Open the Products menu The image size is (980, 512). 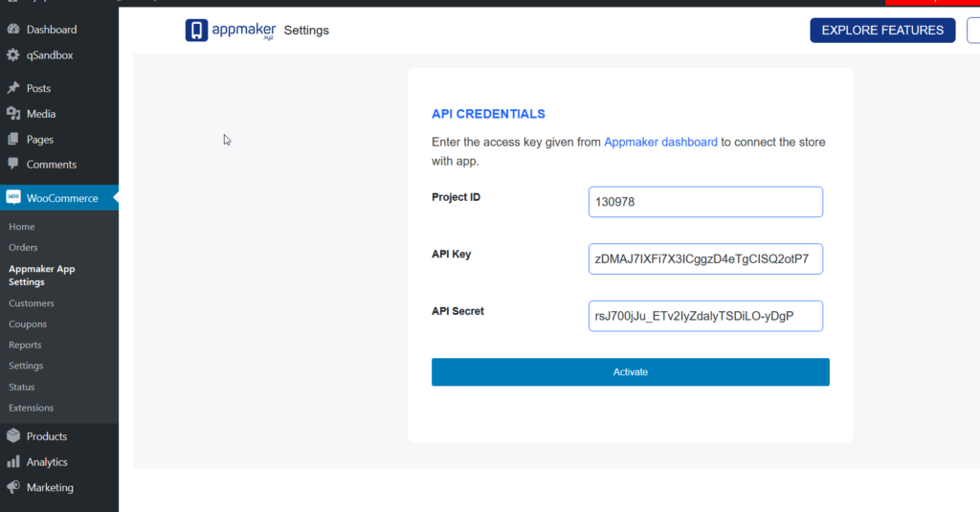pos(46,436)
